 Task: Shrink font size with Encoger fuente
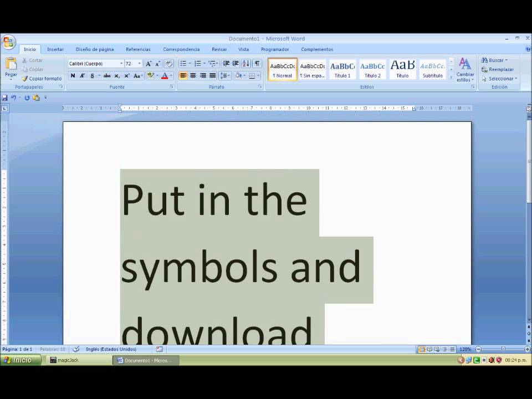[x=158, y=63]
